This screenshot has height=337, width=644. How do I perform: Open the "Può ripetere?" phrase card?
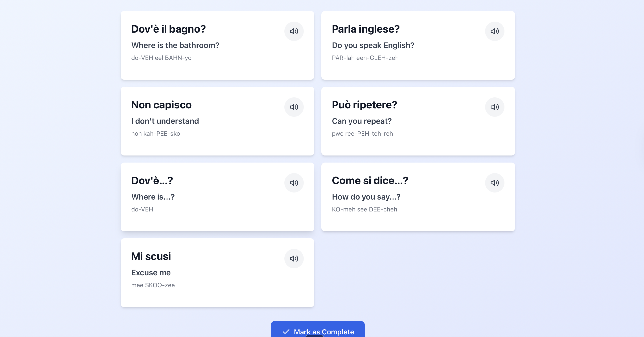coord(418,121)
